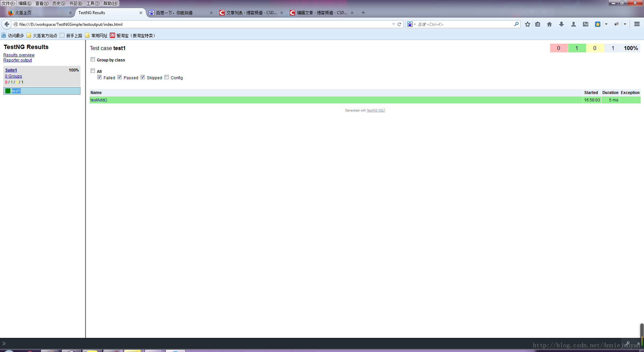Open the 查看(V) menu
This screenshot has width=644, height=352.
42,3
